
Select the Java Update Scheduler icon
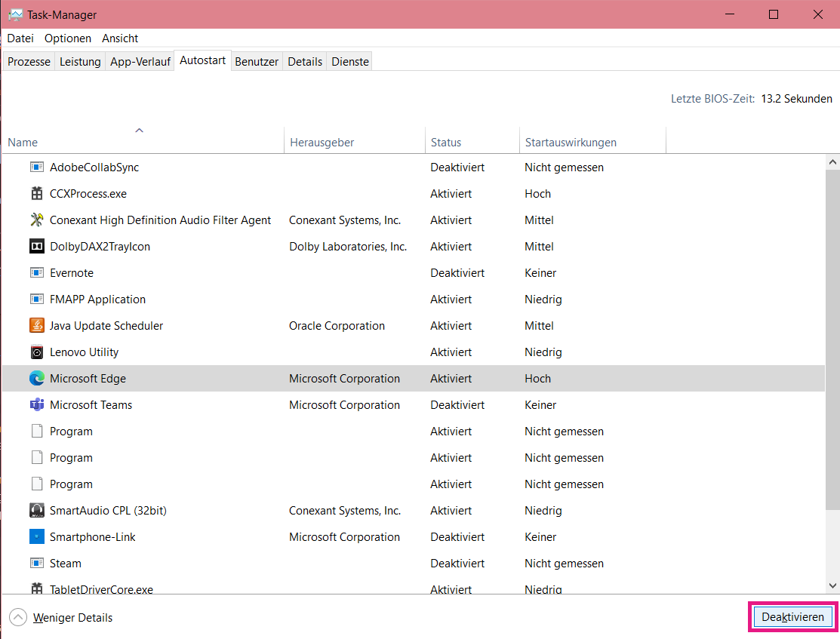[x=37, y=326]
